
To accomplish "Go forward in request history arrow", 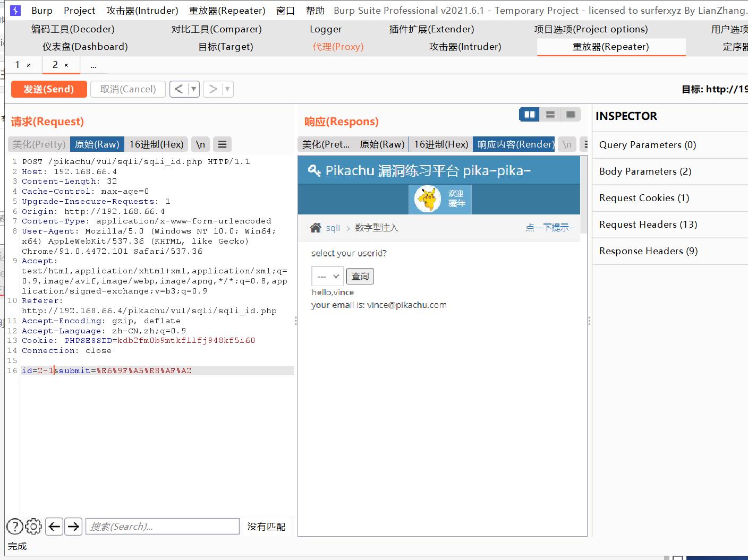I will (x=213, y=89).
